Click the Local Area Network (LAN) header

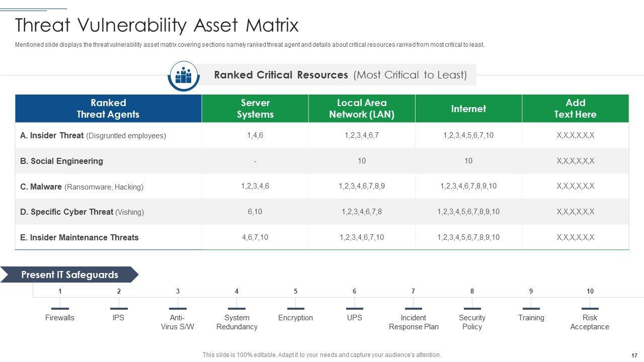[362, 109]
